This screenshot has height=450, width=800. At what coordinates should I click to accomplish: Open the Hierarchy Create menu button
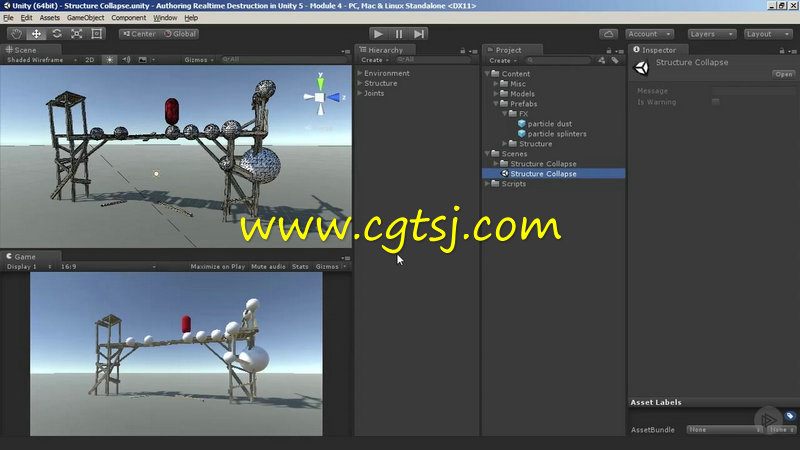[x=374, y=60]
